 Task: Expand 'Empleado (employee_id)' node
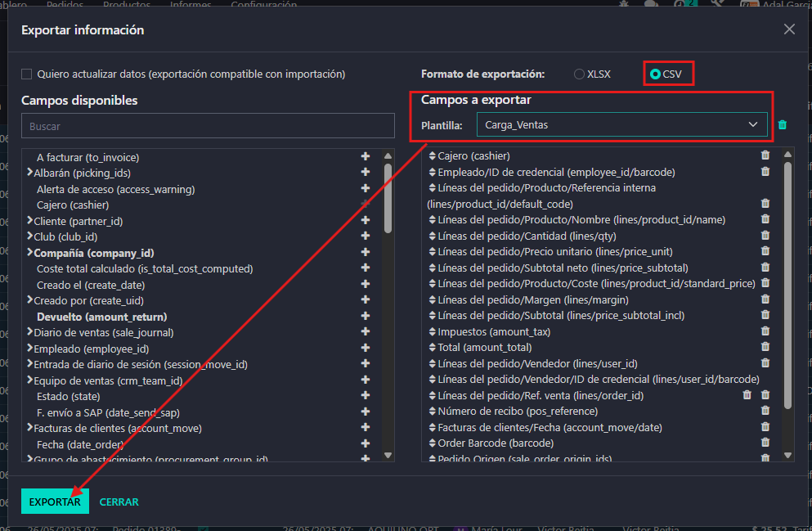point(29,349)
